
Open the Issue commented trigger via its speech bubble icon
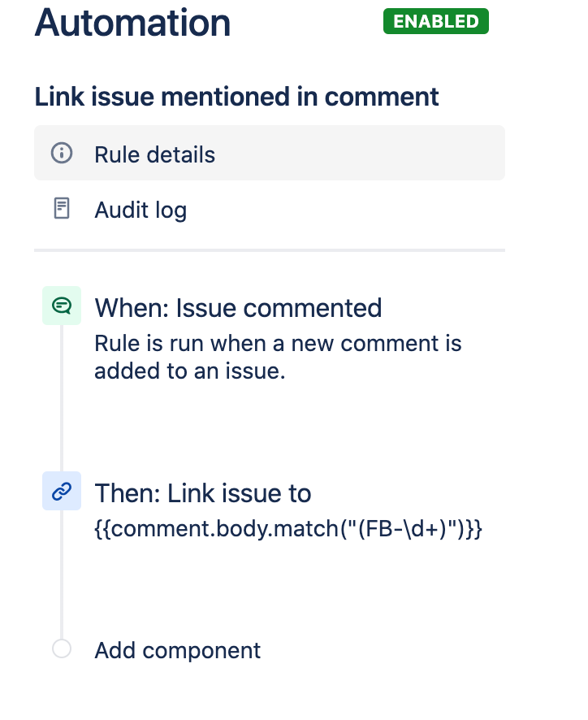[x=62, y=305]
